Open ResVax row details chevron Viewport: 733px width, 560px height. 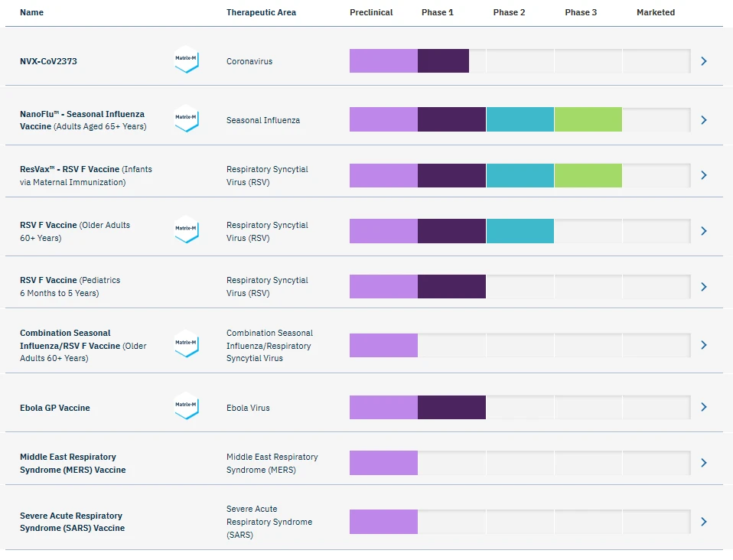704,175
